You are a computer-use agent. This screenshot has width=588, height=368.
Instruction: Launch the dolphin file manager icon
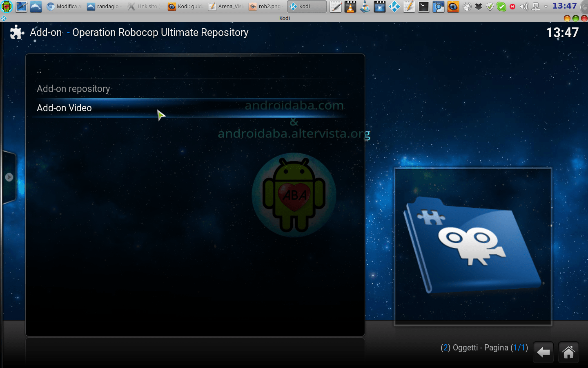[x=36, y=7]
